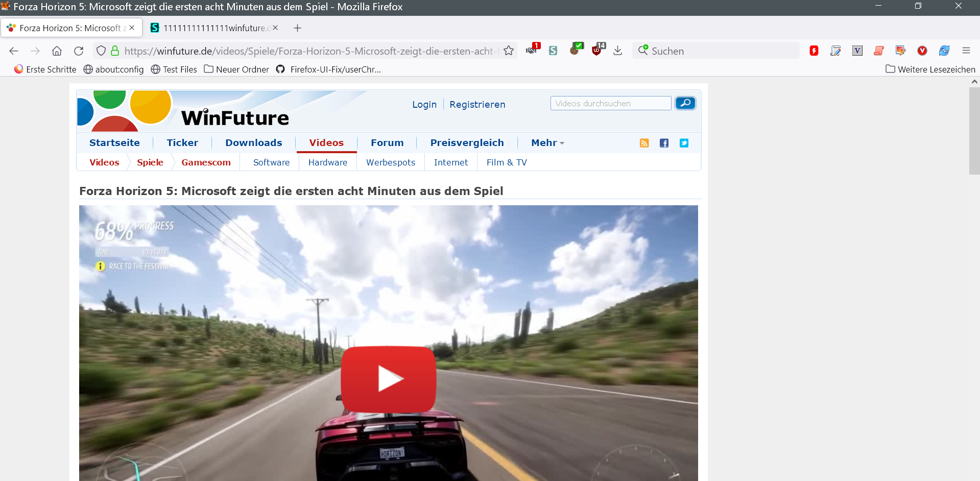Open the cookie extension icon
The image size is (980, 481).
(576, 49)
